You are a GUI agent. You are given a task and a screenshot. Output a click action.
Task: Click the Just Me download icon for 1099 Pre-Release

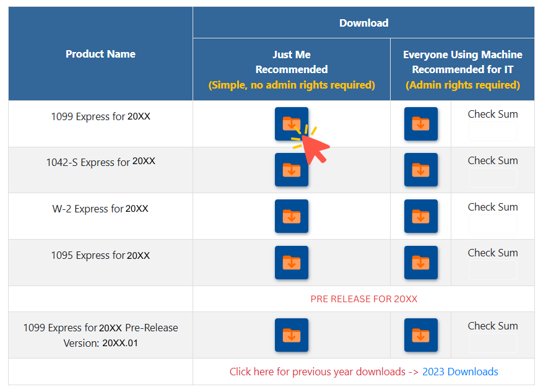[x=291, y=334]
